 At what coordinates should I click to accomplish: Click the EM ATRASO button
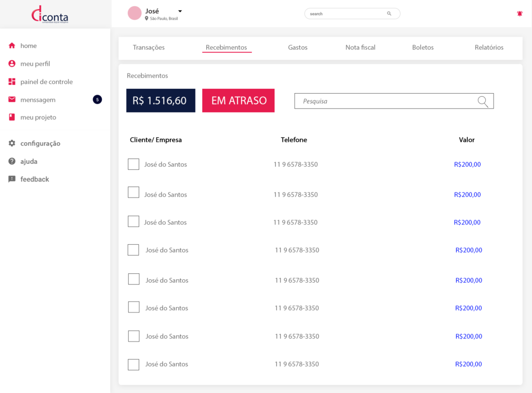tap(238, 101)
